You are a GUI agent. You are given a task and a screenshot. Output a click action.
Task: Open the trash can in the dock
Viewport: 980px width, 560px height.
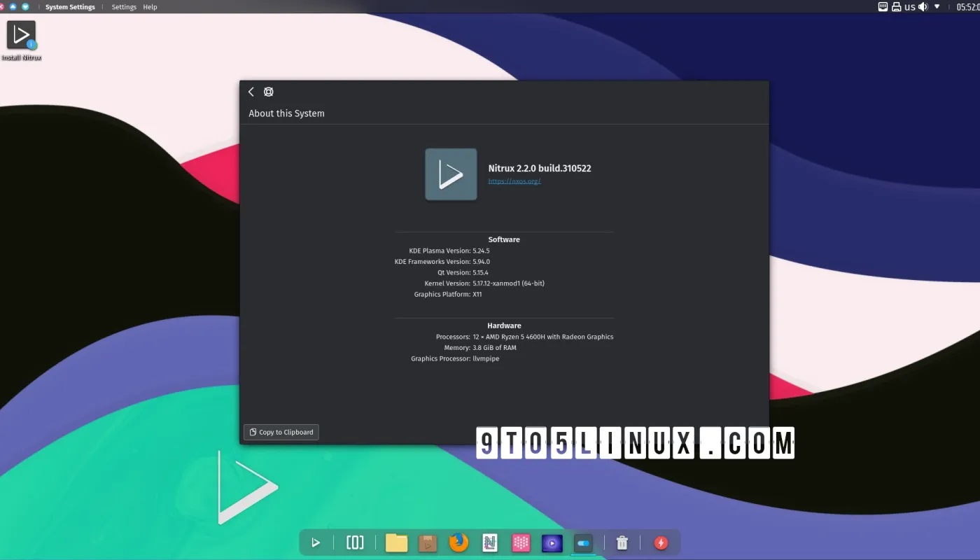pyautogui.click(x=622, y=542)
